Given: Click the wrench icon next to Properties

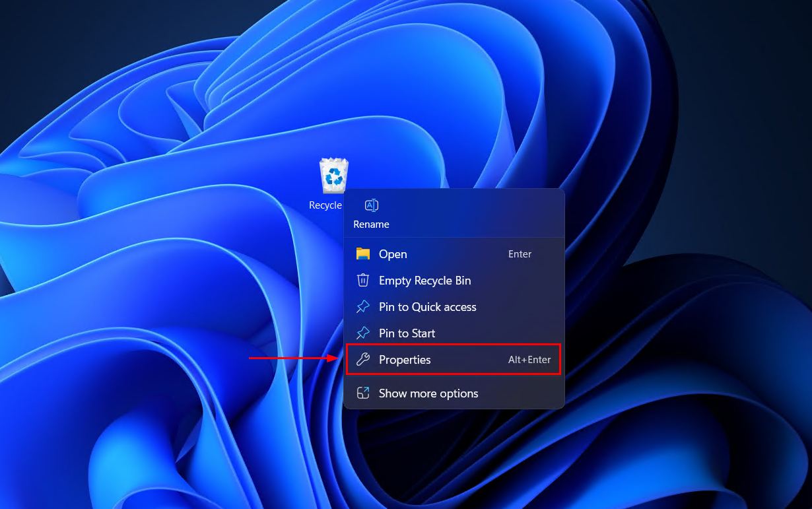Looking at the screenshot, I should (363, 359).
